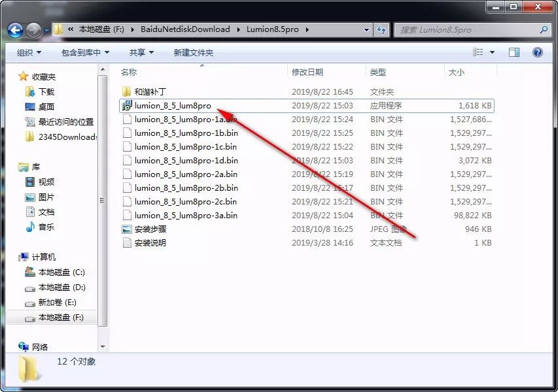The width and height of the screenshot is (558, 392).
Task: Select the 和谐补丁 folder icon
Action: point(126,91)
